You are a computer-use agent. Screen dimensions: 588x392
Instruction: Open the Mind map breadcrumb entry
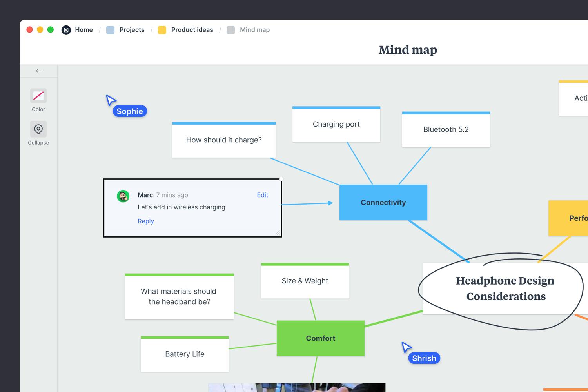[x=255, y=30]
